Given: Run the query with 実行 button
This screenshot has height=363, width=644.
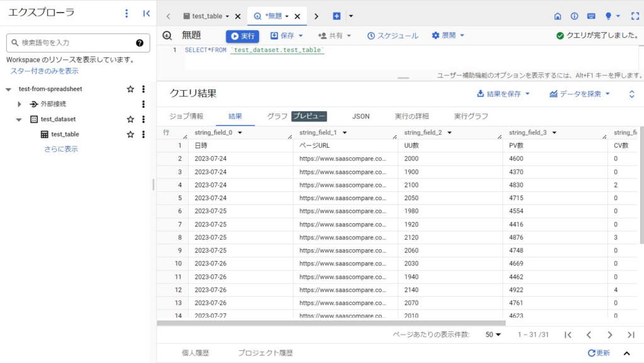Looking at the screenshot, I should click(x=242, y=36).
